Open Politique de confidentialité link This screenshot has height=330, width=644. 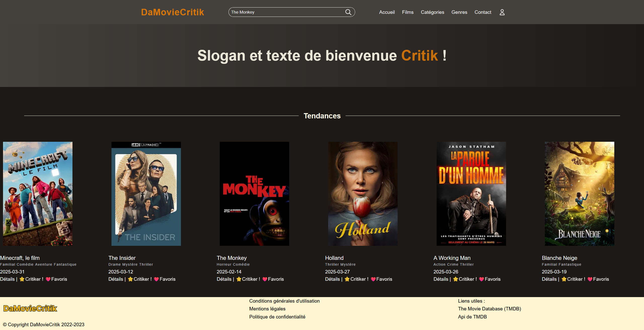(x=277, y=317)
